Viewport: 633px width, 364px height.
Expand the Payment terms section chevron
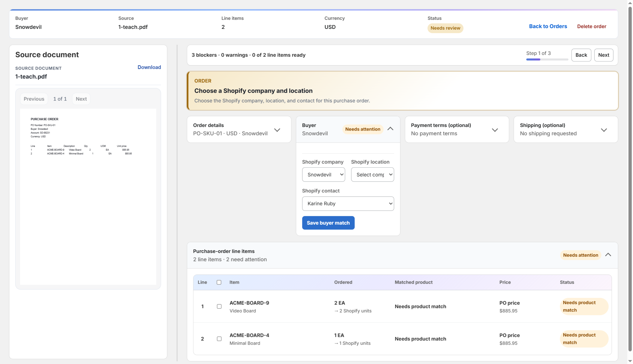tap(495, 130)
